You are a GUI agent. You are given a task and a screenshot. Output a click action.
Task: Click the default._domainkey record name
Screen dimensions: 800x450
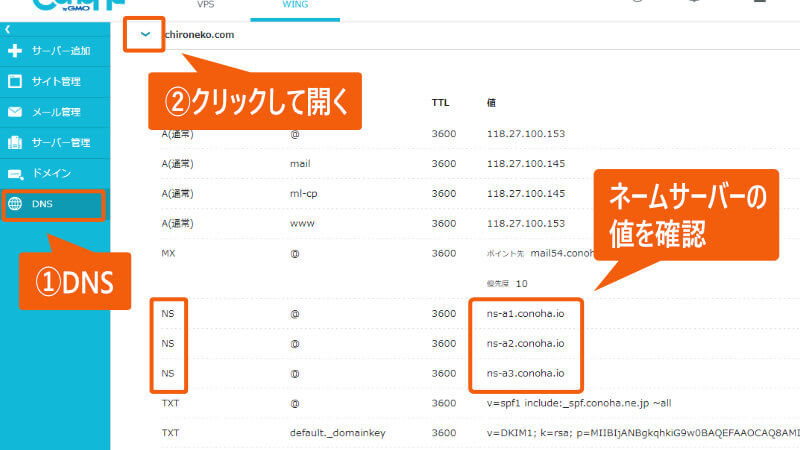pos(338,433)
